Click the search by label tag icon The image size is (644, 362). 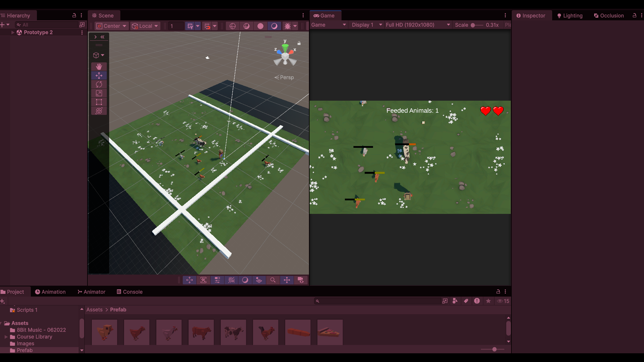[466, 301]
